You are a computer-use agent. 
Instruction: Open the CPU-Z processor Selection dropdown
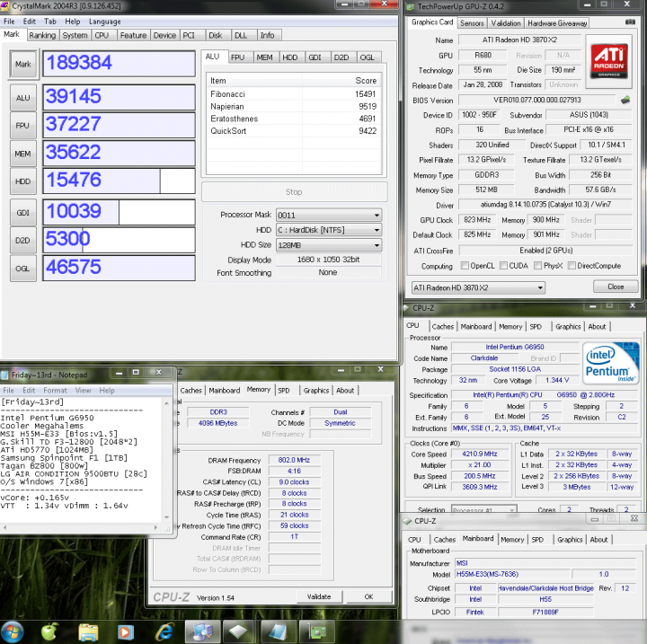(484, 510)
